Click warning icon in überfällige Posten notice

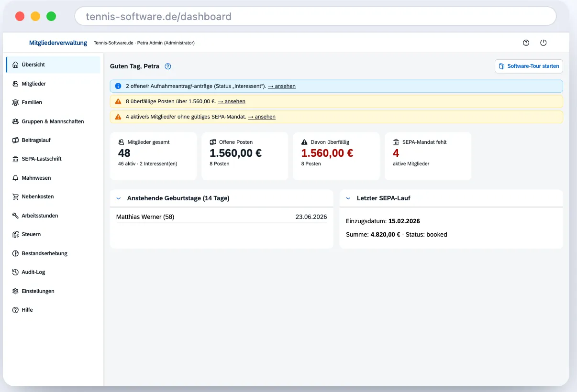pos(118,101)
